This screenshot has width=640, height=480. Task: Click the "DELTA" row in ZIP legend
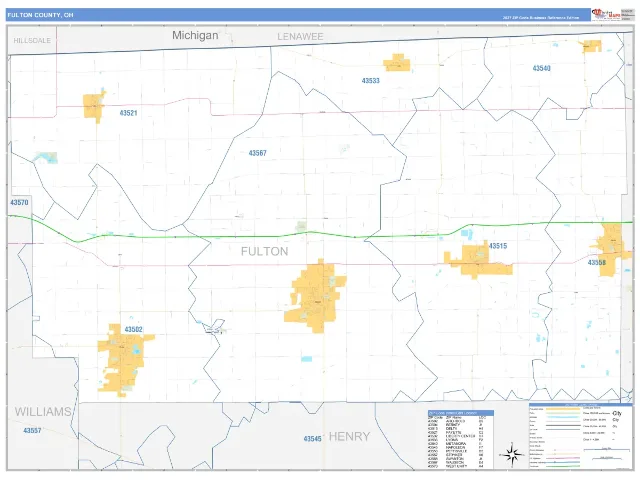456,429
